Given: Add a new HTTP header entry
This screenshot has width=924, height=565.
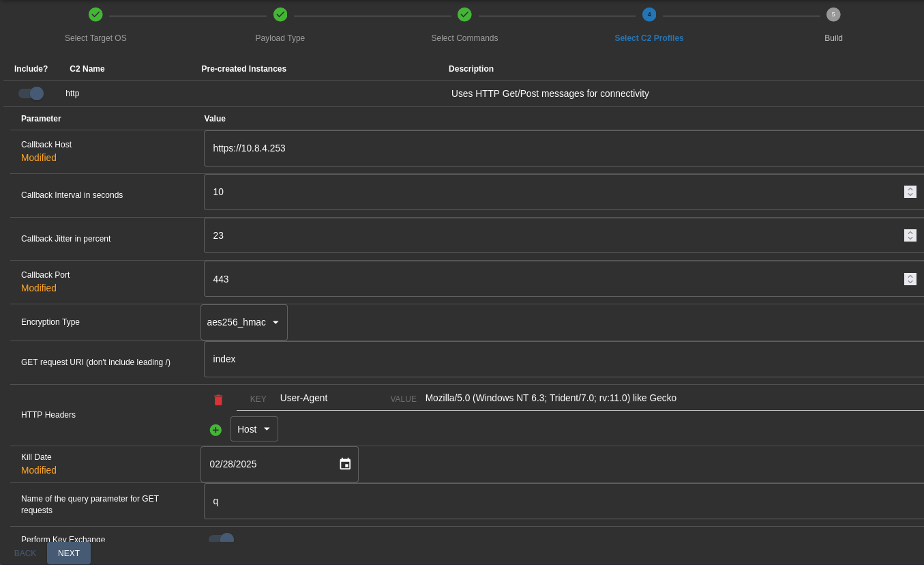Looking at the screenshot, I should (215, 430).
